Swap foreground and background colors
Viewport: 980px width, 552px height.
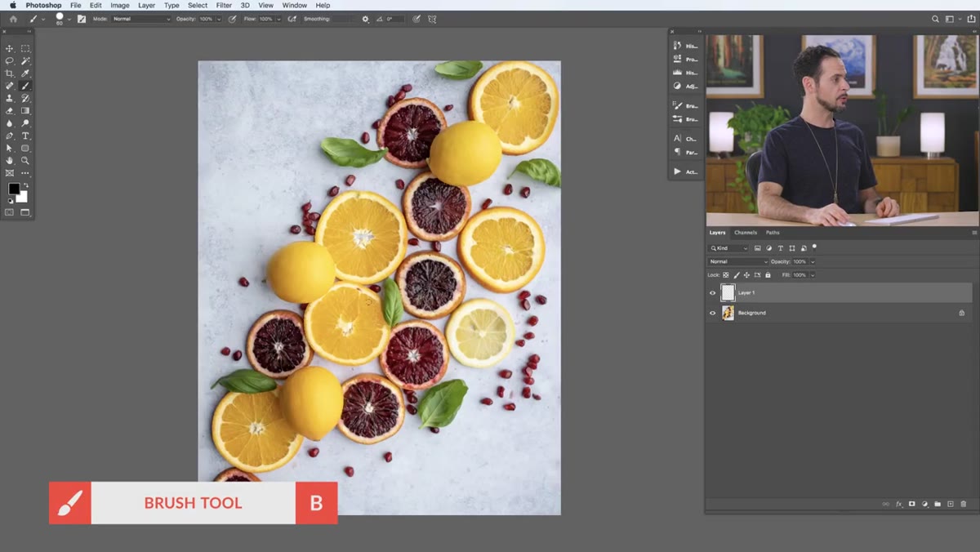click(x=25, y=186)
